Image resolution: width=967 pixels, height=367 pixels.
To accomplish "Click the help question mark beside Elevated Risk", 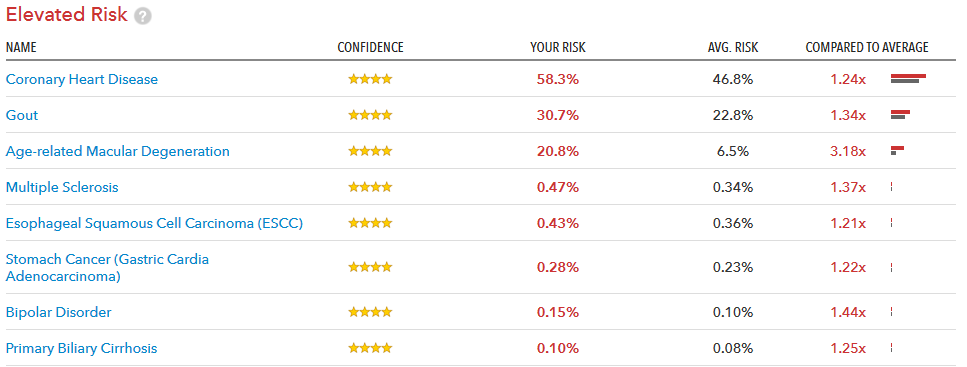I will (143, 17).
